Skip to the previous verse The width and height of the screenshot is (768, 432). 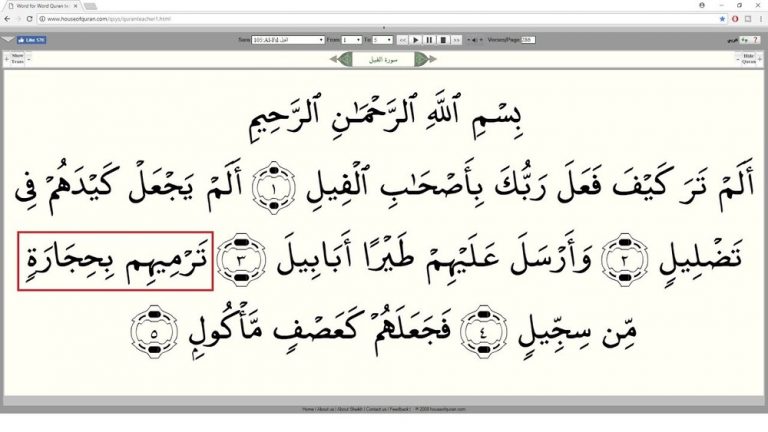(402, 40)
